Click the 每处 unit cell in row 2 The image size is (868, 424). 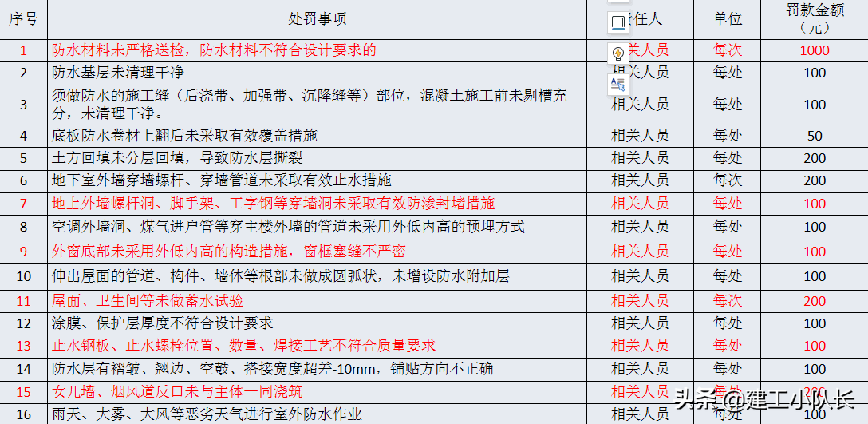727,73
